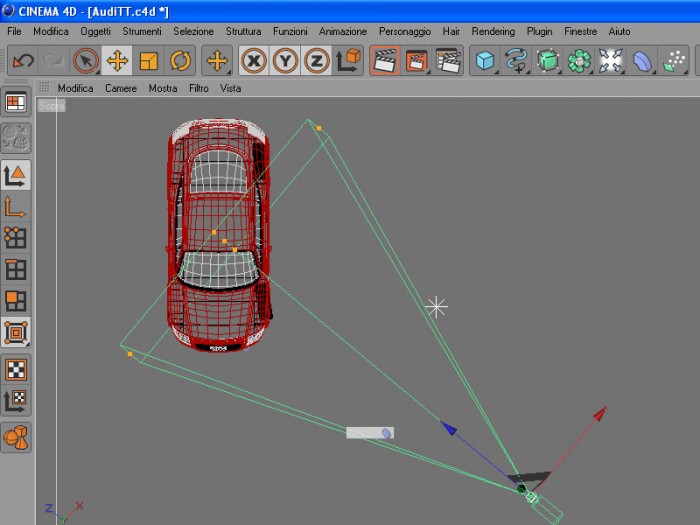Open the layout switcher icon in sidebar
Viewport: 700px width, 525px height.
(16, 103)
